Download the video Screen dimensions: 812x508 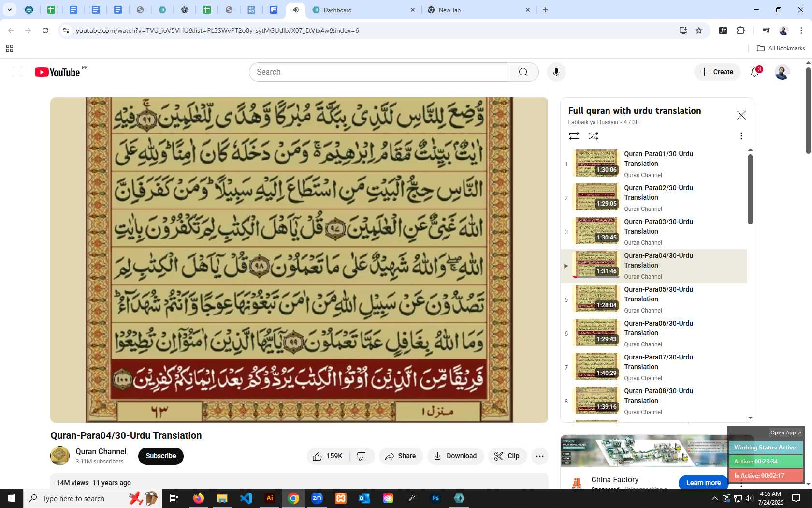pos(455,456)
